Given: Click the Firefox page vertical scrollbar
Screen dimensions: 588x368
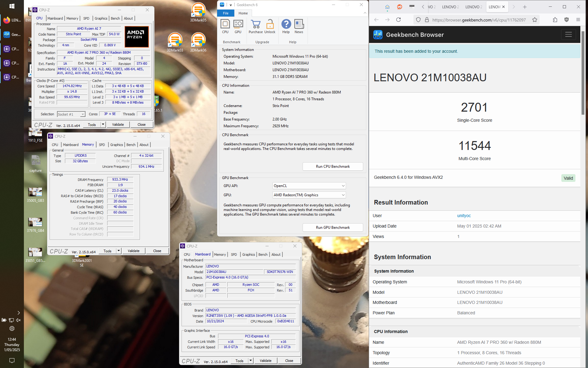Looking at the screenshot, I should pos(583,74).
